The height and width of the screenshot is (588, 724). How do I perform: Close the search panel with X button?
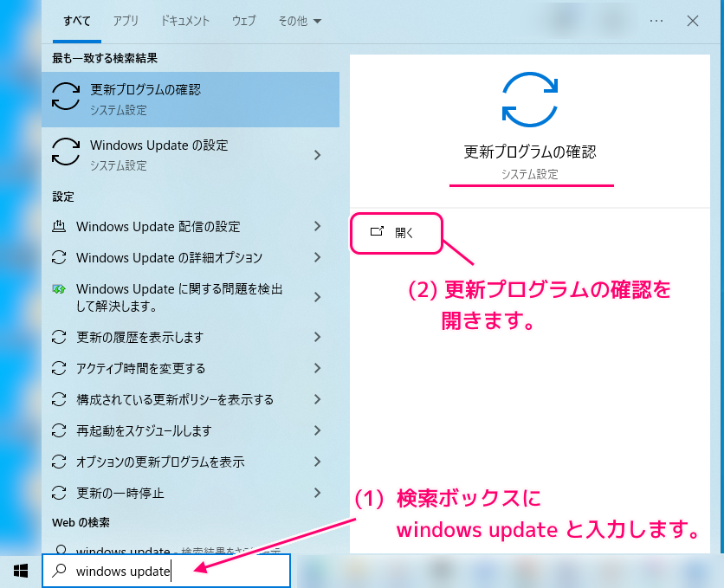693,21
